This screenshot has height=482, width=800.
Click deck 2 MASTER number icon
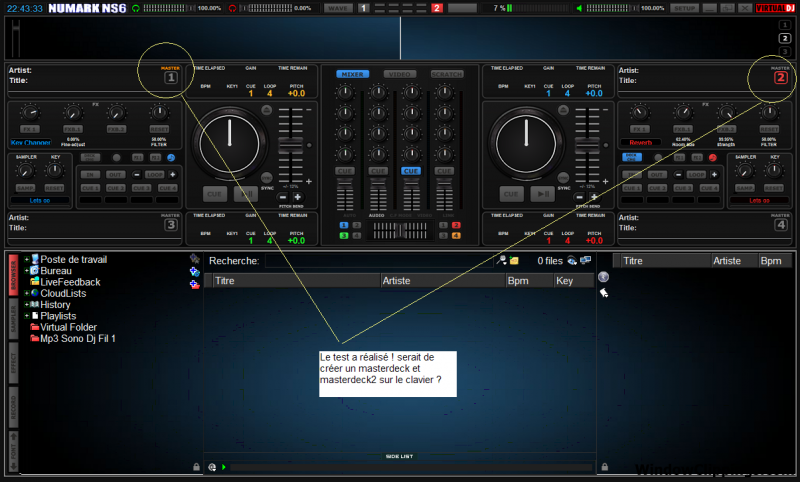pos(780,77)
